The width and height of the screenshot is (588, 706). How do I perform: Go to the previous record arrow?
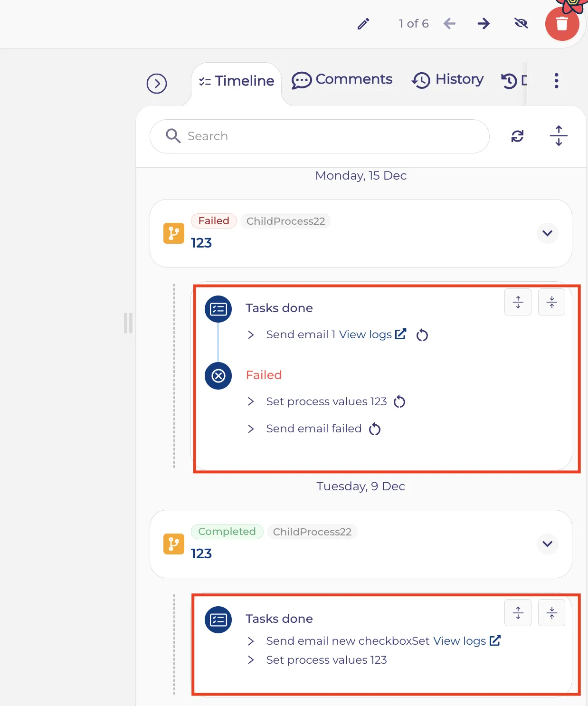pos(449,23)
